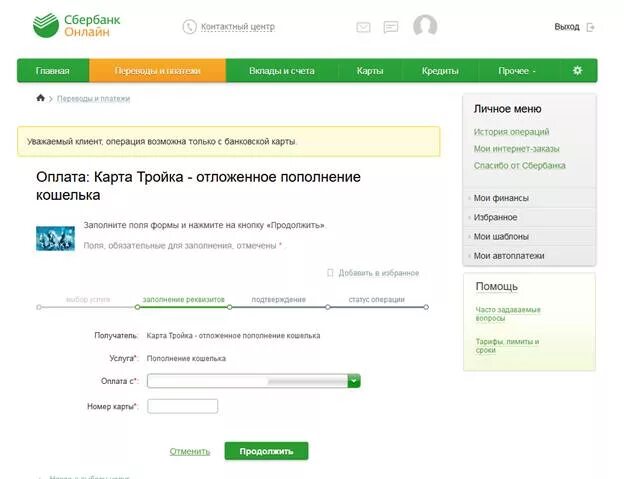624x479 pixels.
Task: Go to the Главная tab
Action: (x=53, y=70)
